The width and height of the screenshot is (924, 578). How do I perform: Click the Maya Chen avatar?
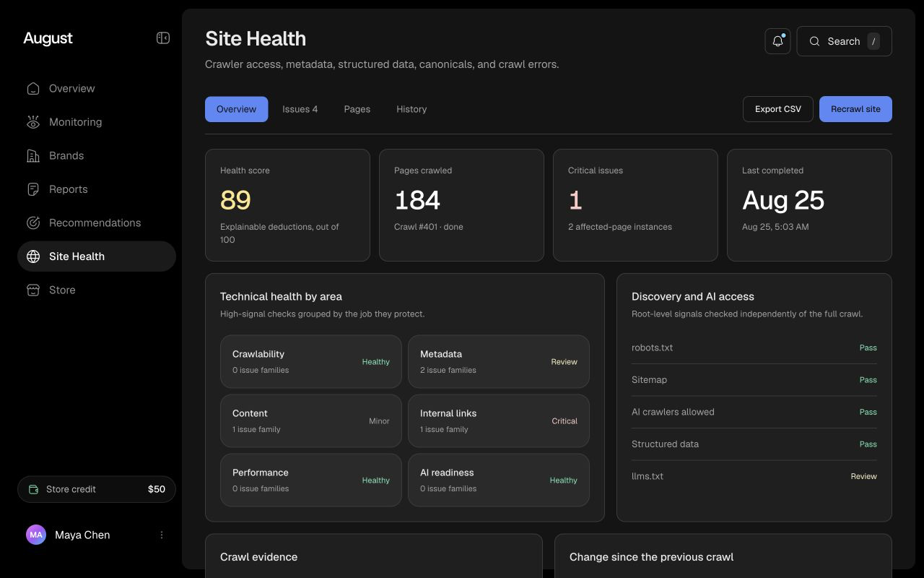point(36,535)
